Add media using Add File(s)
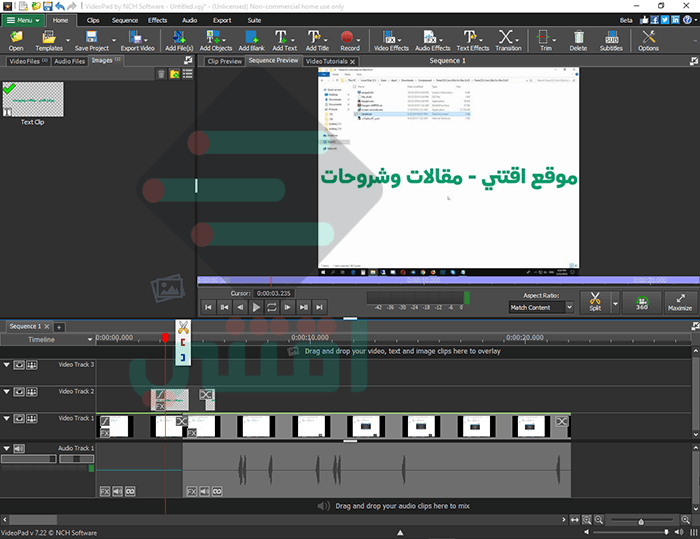 [x=179, y=41]
